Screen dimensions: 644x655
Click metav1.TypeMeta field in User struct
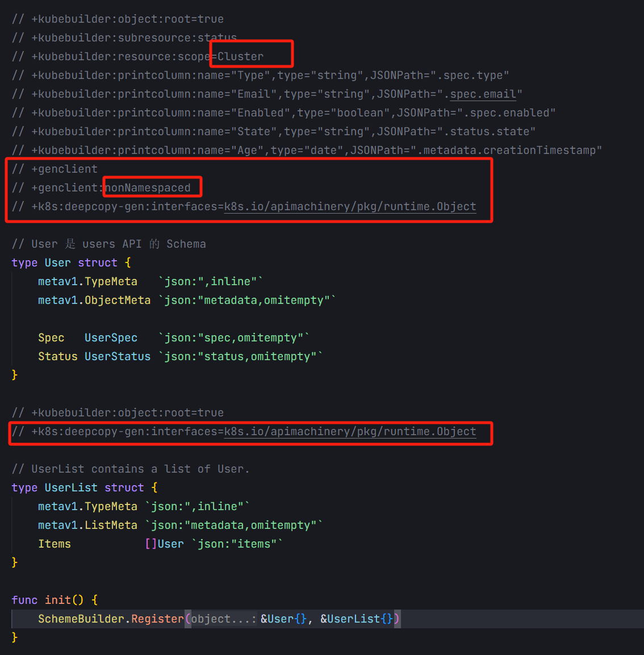tap(87, 281)
